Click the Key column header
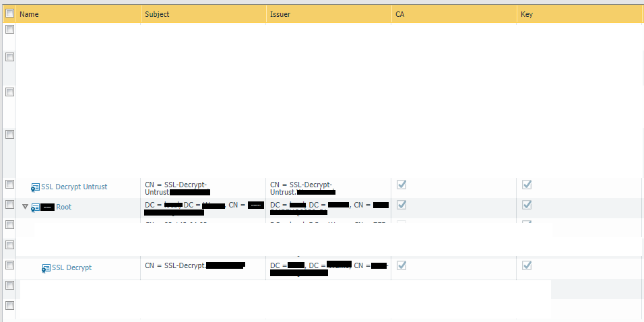644x322 pixels. click(x=580, y=14)
